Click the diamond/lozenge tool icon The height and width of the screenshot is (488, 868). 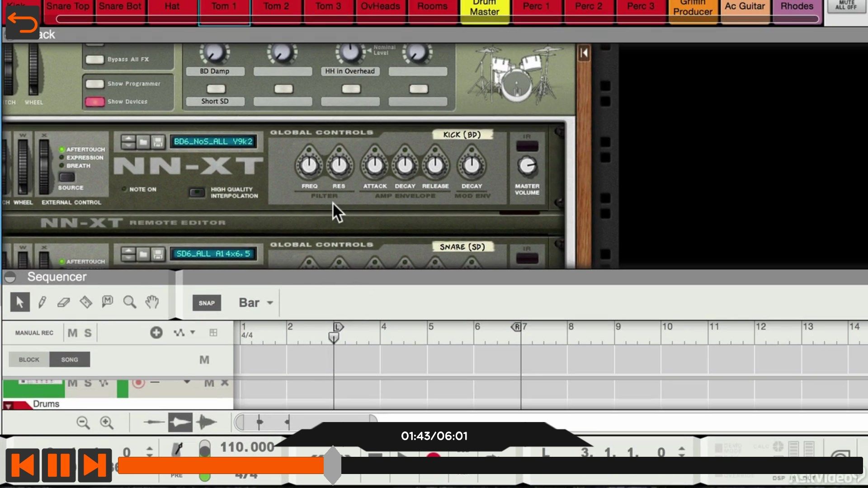point(85,301)
